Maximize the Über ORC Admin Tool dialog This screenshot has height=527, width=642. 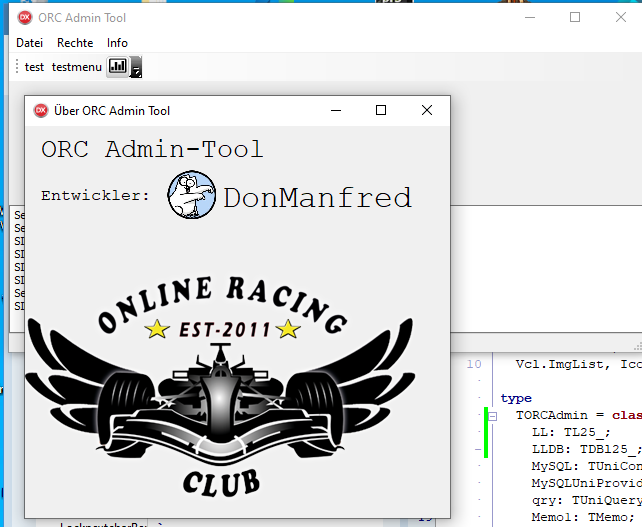pyautogui.click(x=381, y=111)
